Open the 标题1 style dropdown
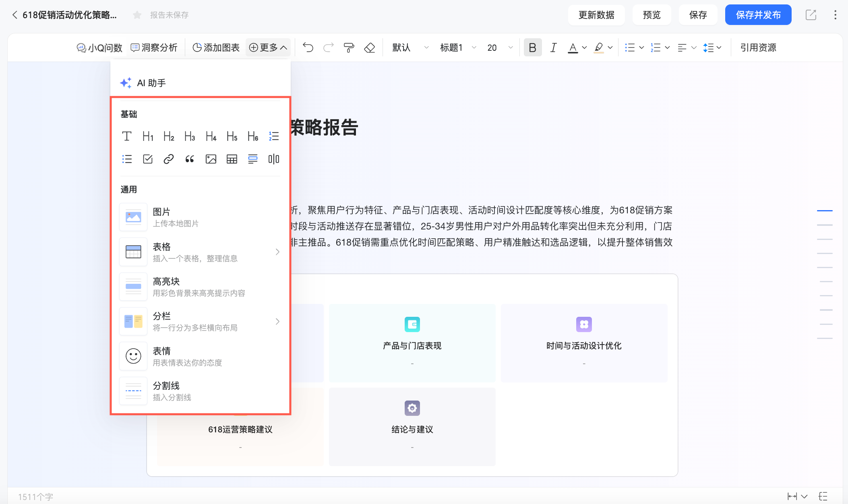This screenshot has width=848, height=504. tap(458, 48)
